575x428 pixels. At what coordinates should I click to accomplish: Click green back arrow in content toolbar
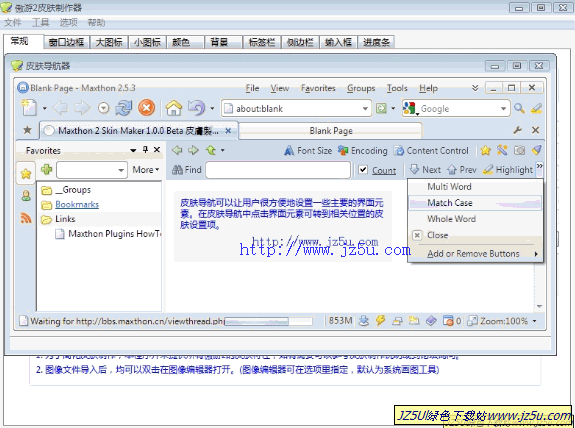click(177, 150)
